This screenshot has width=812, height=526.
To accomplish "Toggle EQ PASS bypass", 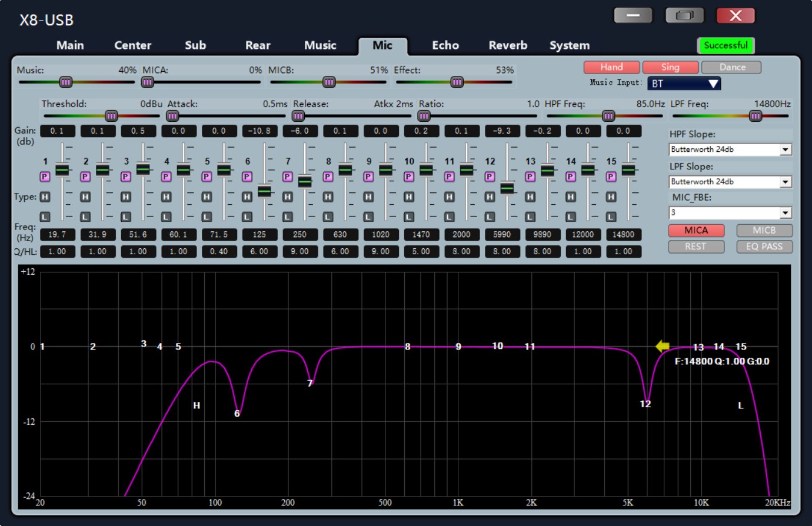I will pyautogui.click(x=764, y=247).
